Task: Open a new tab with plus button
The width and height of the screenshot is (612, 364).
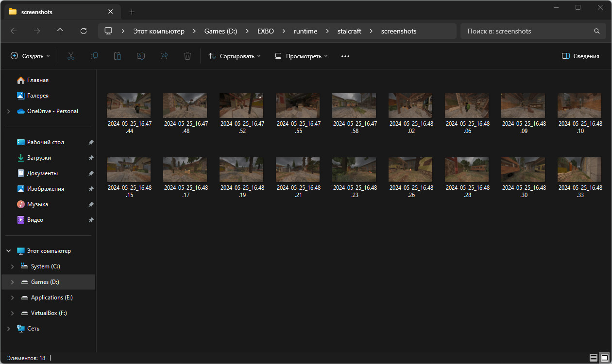Action: pyautogui.click(x=132, y=12)
